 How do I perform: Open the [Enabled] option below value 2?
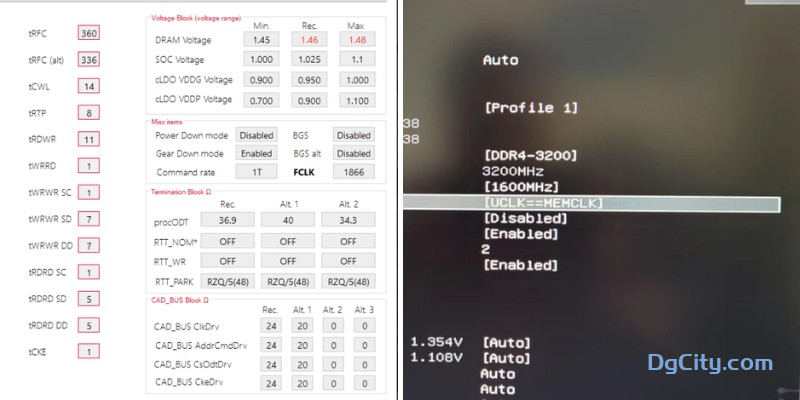click(521, 265)
